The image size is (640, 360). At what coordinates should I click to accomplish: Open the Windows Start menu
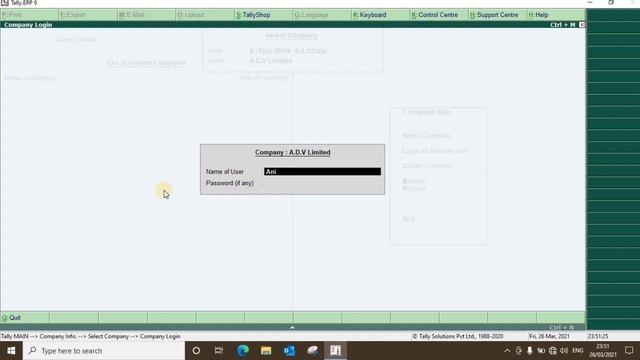[11, 351]
